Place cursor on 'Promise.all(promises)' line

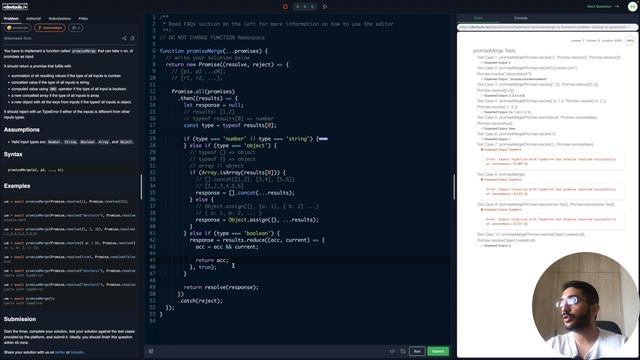coord(203,91)
